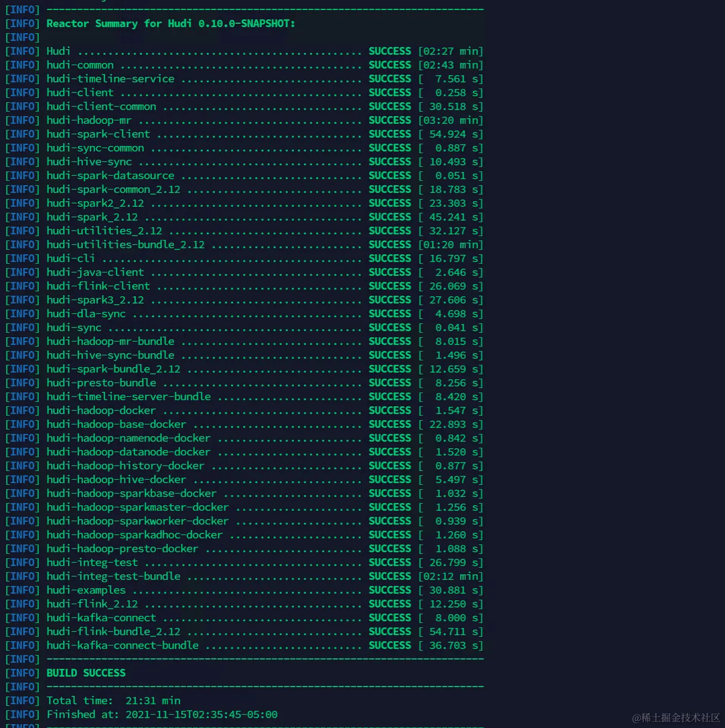
Task: Click the '[02:27 min]' duration for Hudi
Action: (x=451, y=51)
